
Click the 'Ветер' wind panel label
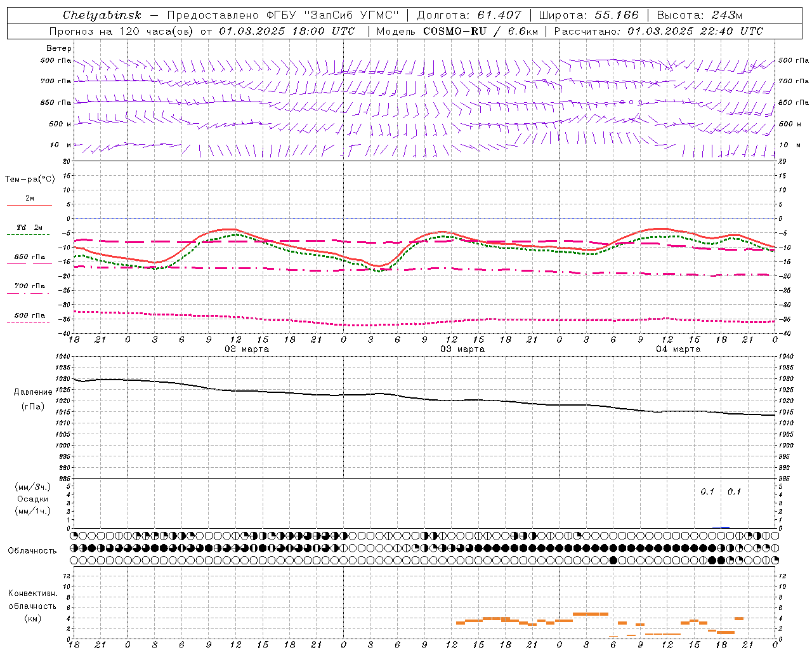pyautogui.click(x=59, y=48)
